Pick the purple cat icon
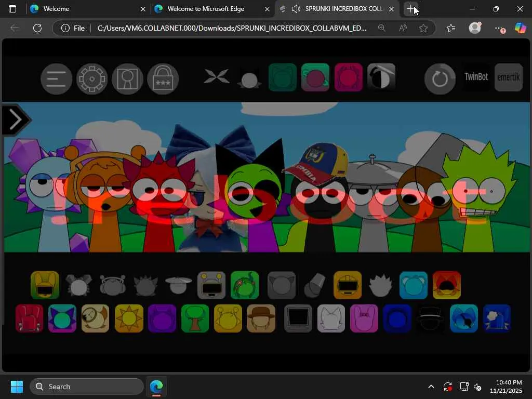 tap(162, 318)
